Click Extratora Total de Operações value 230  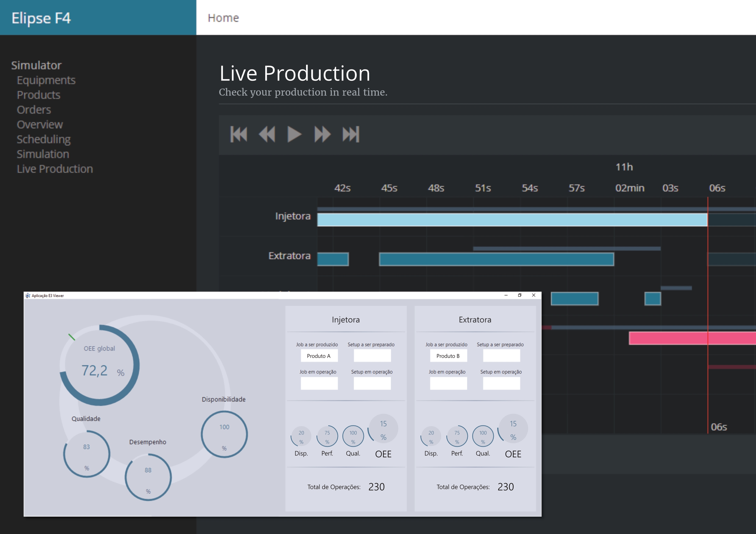point(505,486)
